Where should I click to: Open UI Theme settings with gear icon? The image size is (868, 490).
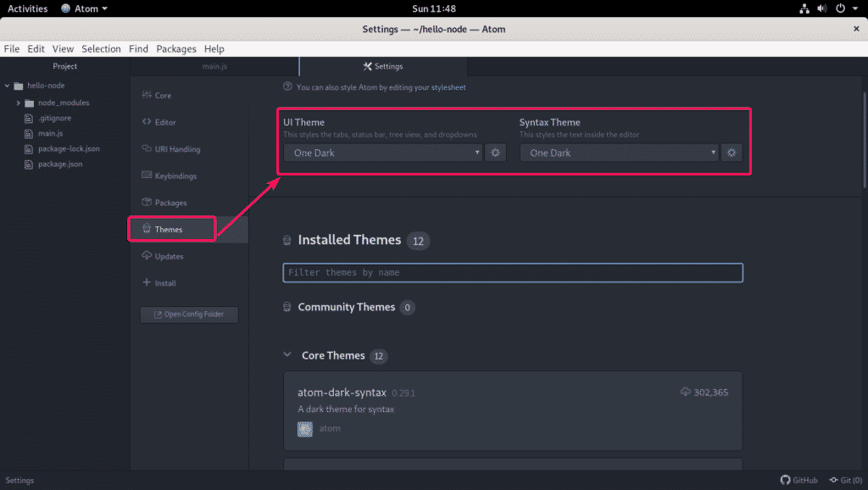tap(495, 153)
